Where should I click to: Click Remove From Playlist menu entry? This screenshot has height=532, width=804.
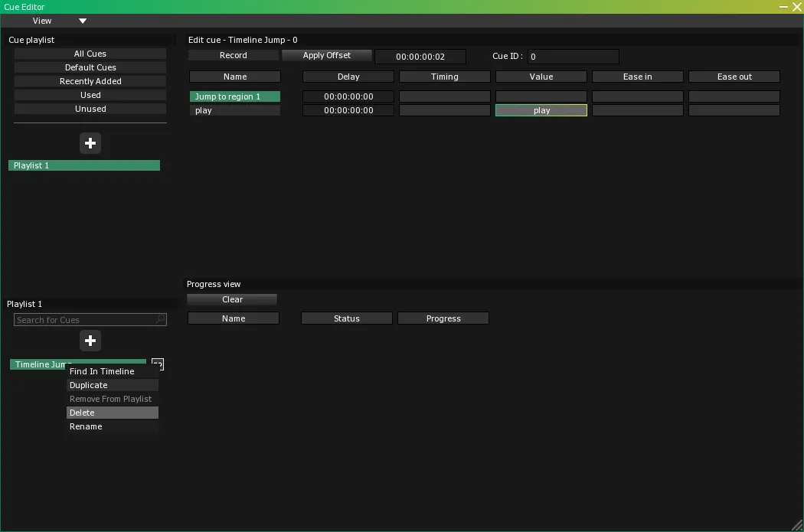113,399
